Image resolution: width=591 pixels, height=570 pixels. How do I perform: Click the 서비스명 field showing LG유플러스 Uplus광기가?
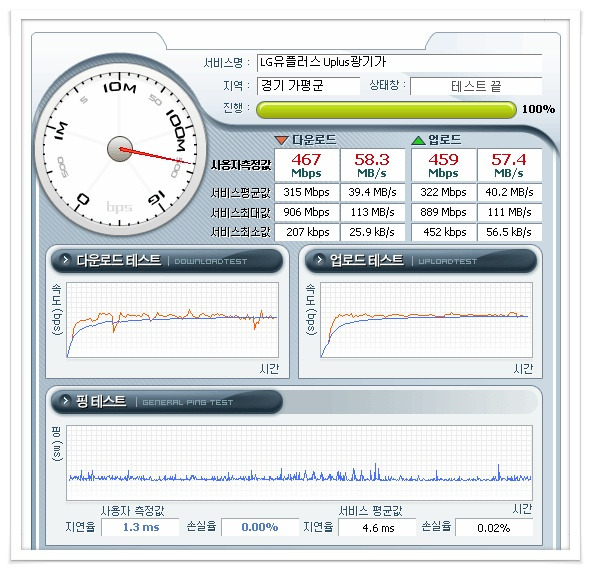pyautogui.click(x=399, y=63)
